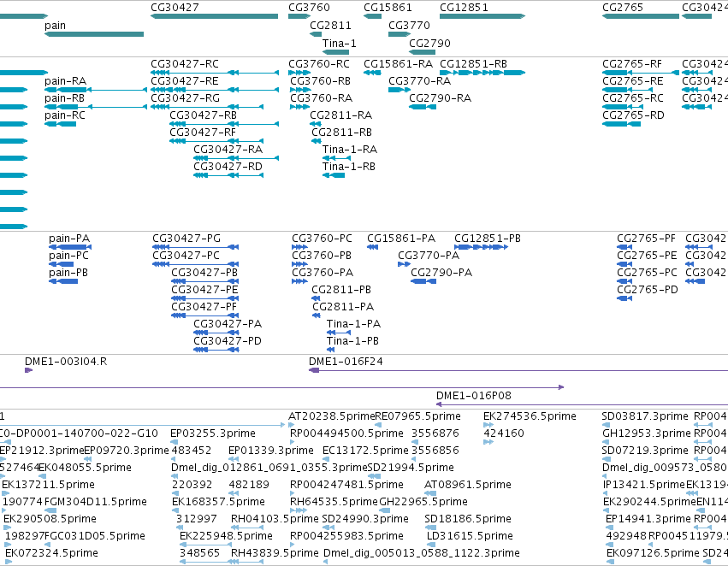Select transcript Tina-1-RB
The width and height of the screenshot is (728, 566).
tap(334, 176)
